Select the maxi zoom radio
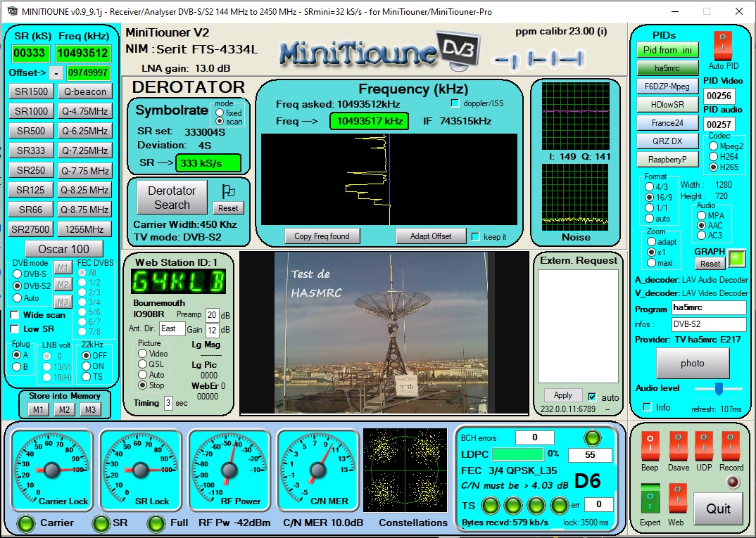This screenshot has width=756, height=538. pos(652,263)
